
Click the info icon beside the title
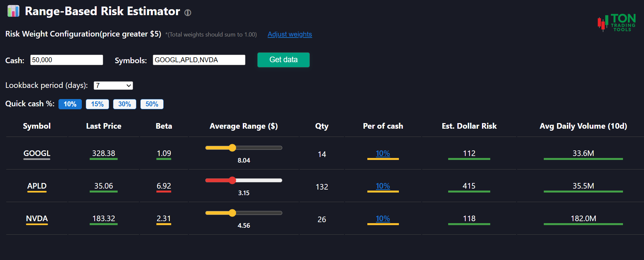pyautogui.click(x=188, y=13)
